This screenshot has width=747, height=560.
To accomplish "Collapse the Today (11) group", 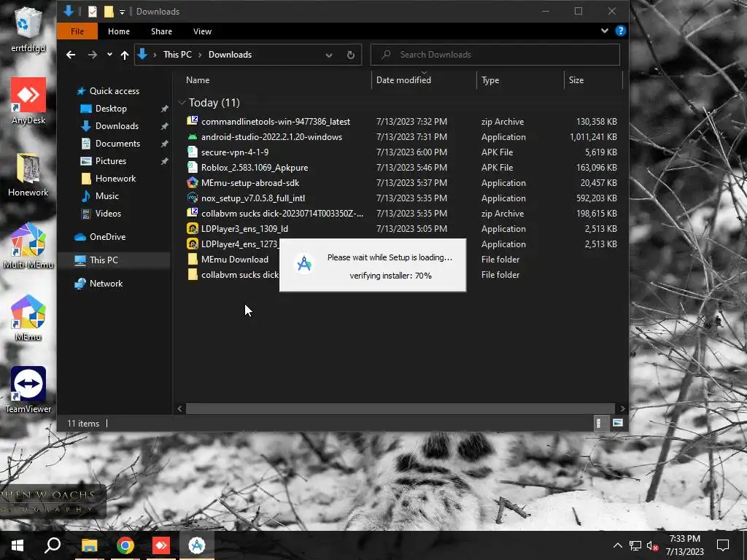I will (182, 103).
